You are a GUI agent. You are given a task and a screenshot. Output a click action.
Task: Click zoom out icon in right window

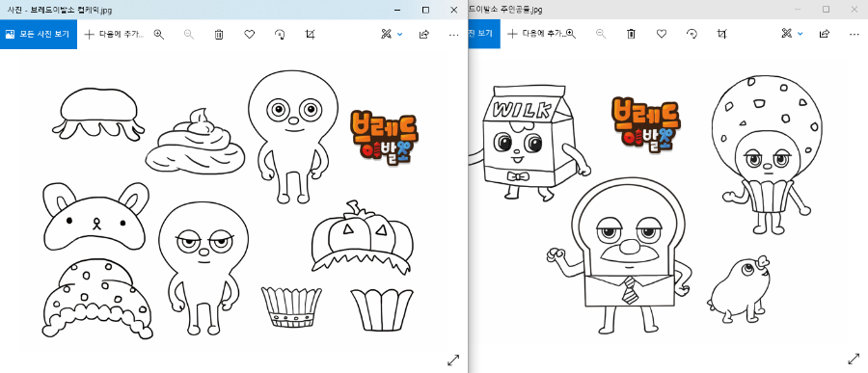pos(601,34)
